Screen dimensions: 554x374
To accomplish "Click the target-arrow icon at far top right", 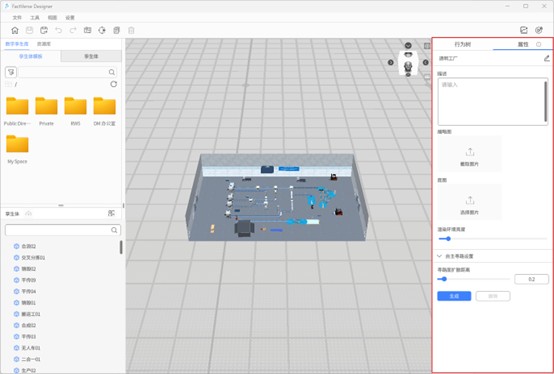I will [x=538, y=30].
